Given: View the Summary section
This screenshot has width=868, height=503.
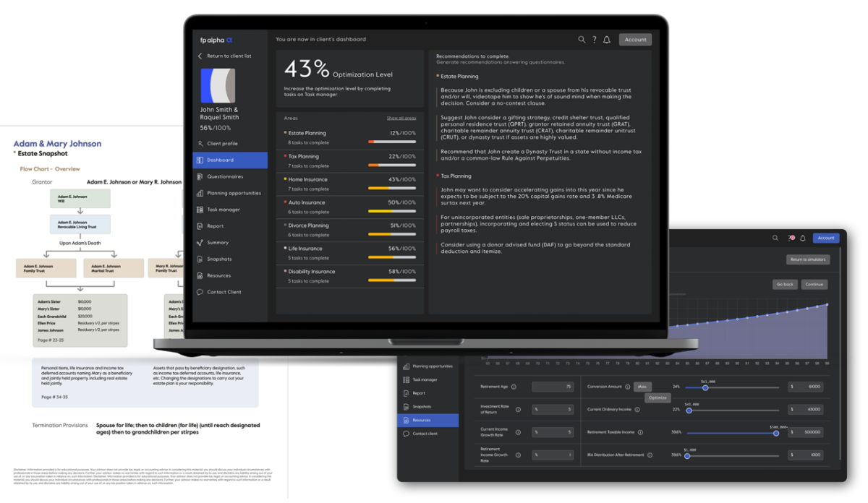Looking at the screenshot, I should coord(200,242).
